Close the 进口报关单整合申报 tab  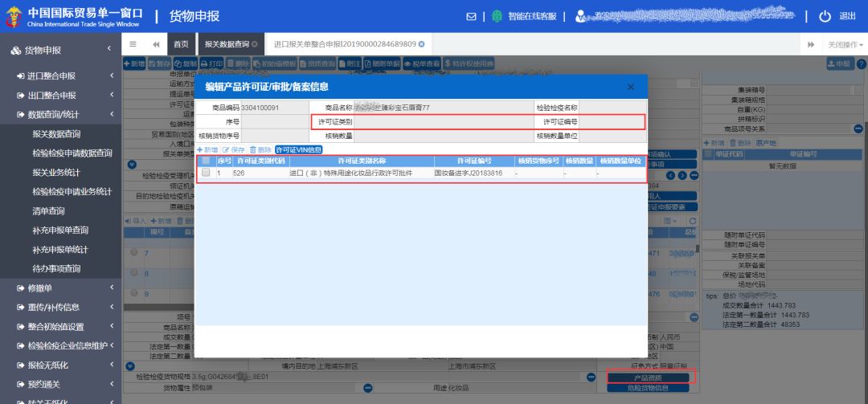point(421,44)
